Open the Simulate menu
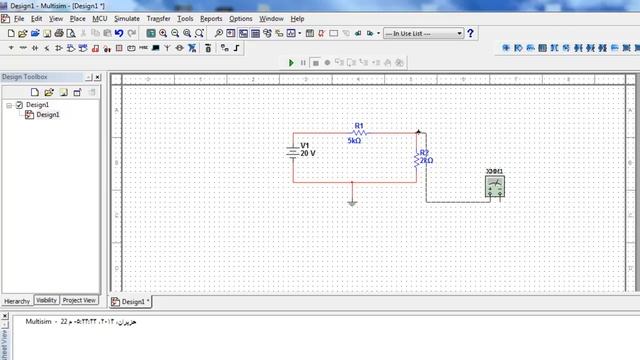 pos(127,19)
